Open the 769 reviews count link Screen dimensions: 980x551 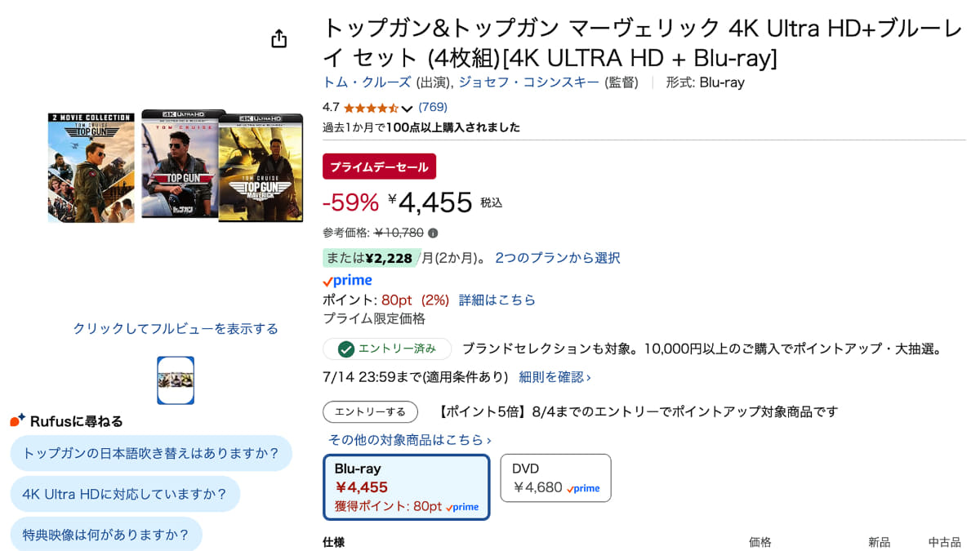tap(433, 107)
